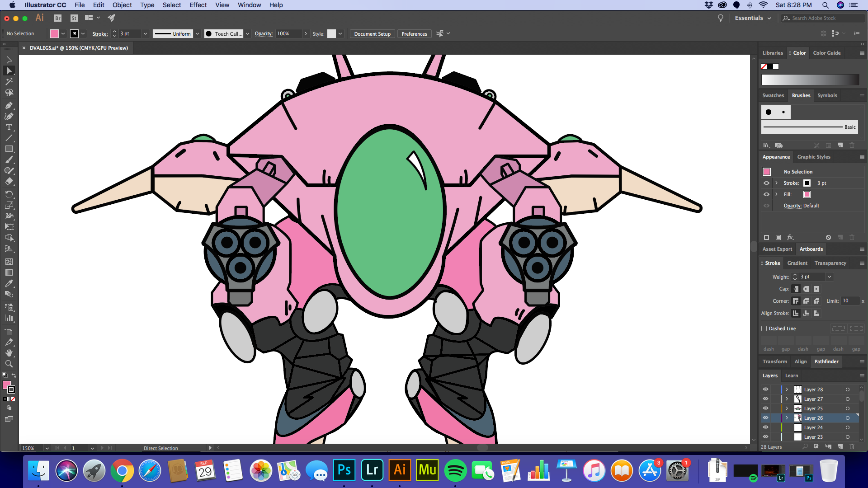Click the Preferences button
The image size is (868, 488).
pyautogui.click(x=414, y=34)
